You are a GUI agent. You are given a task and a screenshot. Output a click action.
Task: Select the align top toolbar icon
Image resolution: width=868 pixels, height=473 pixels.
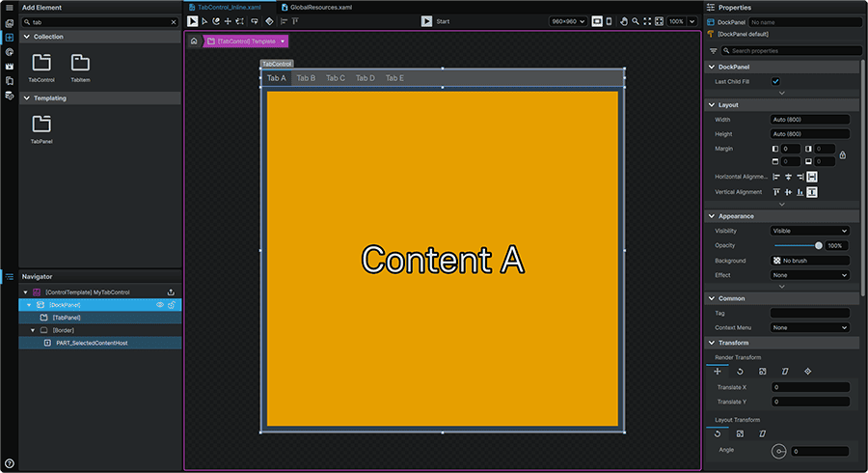click(295, 21)
